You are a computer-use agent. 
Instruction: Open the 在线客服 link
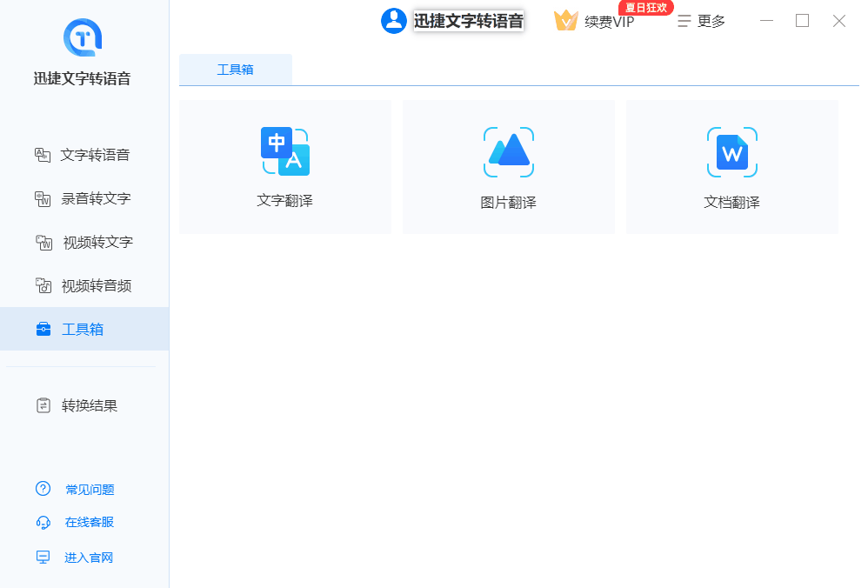click(89, 522)
